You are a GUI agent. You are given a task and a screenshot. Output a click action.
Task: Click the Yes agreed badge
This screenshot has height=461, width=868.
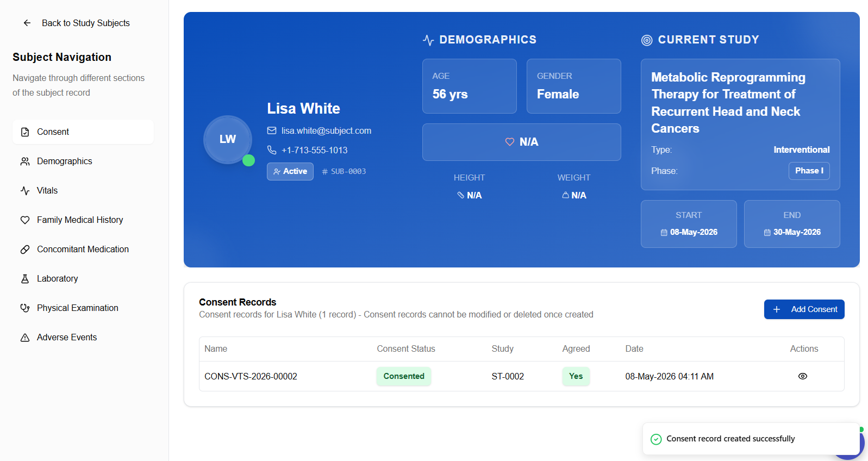point(576,376)
